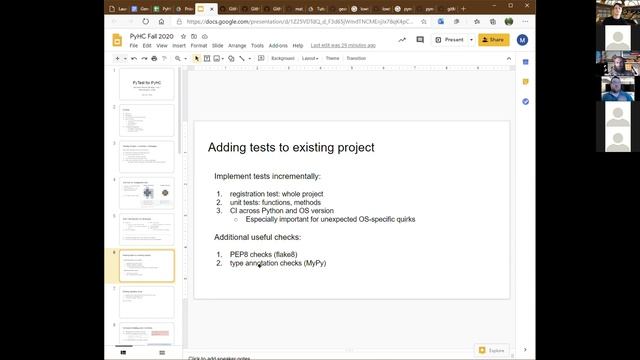Hide the side panel with the arrow
Screen dimensions: 640x360
pos(525,350)
